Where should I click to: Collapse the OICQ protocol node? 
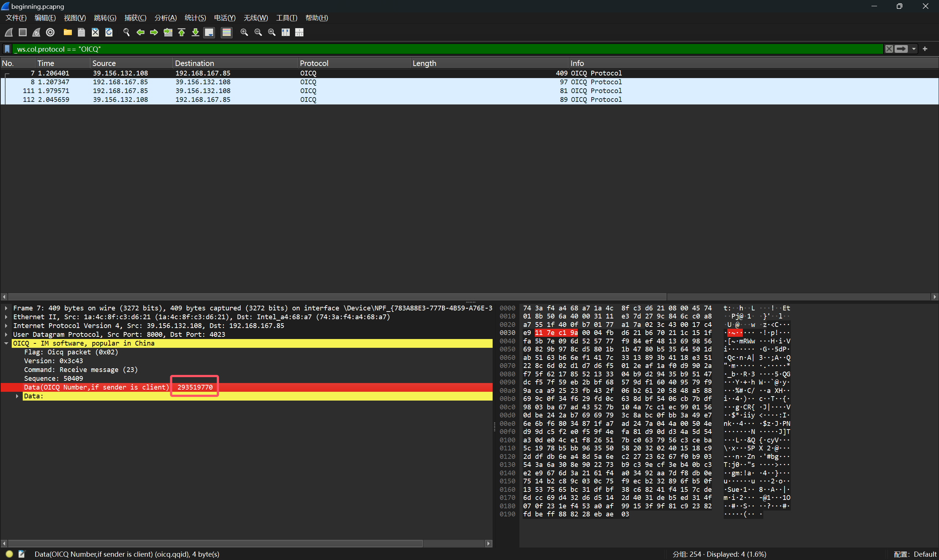point(6,343)
